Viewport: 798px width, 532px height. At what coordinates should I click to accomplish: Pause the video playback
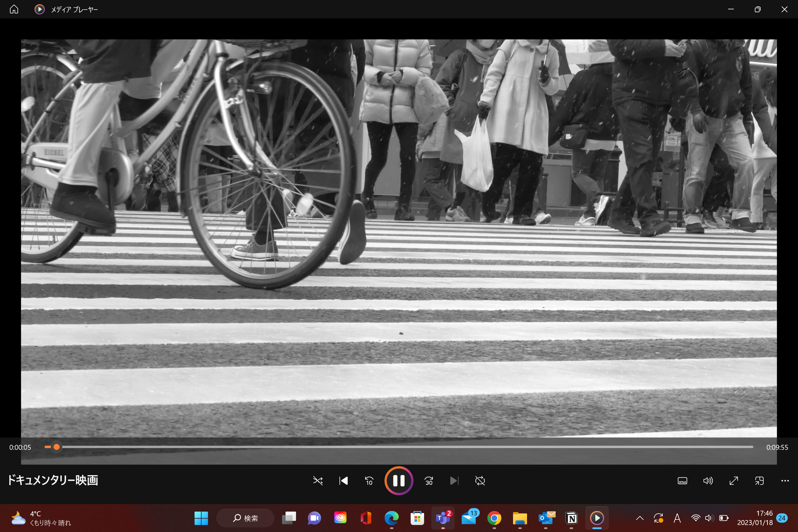point(399,480)
